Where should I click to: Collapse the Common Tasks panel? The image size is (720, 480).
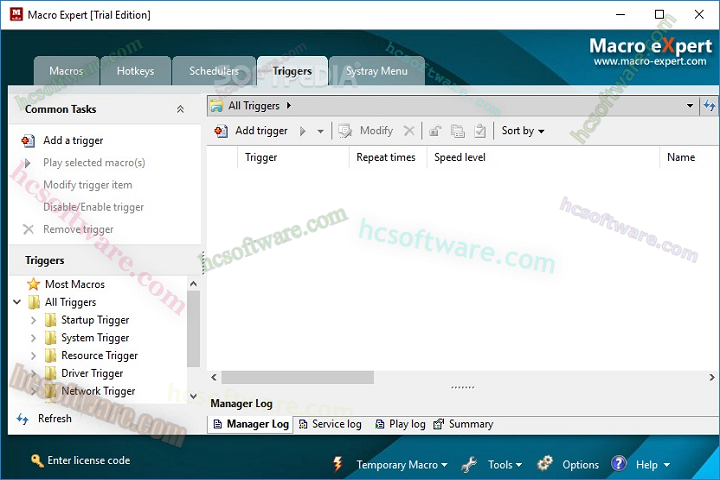click(x=180, y=109)
